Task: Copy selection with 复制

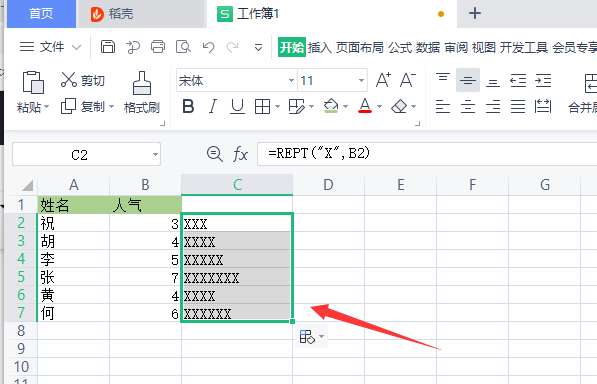Action: tap(83, 107)
